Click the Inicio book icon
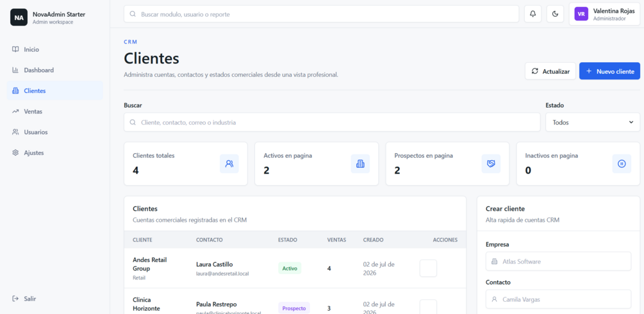The image size is (644, 314). point(15,49)
